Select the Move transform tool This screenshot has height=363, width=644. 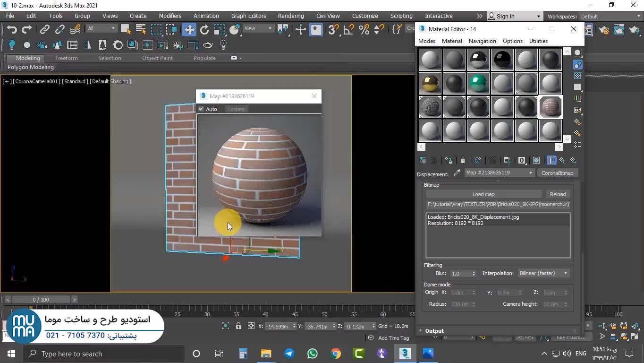click(189, 30)
